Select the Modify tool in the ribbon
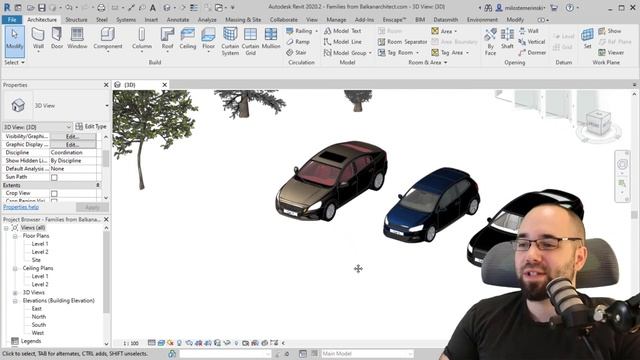Image resolution: width=640 pixels, height=360 pixels. (15, 41)
